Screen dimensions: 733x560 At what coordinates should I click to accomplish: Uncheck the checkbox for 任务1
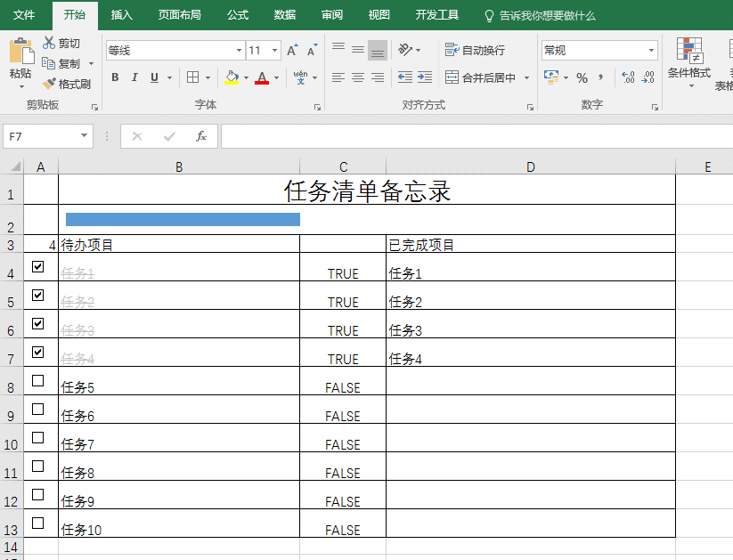click(x=37, y=266)
